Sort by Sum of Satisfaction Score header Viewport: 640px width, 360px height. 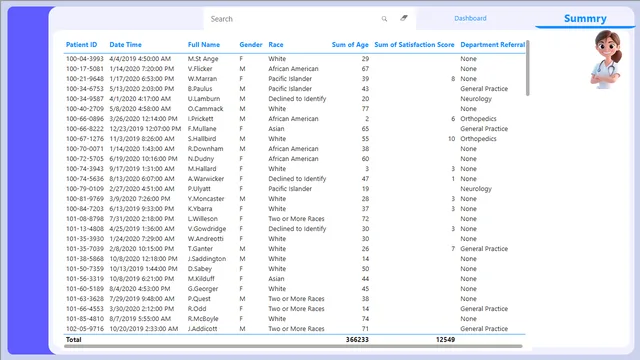pyautogui.click(x=414, y=44)
